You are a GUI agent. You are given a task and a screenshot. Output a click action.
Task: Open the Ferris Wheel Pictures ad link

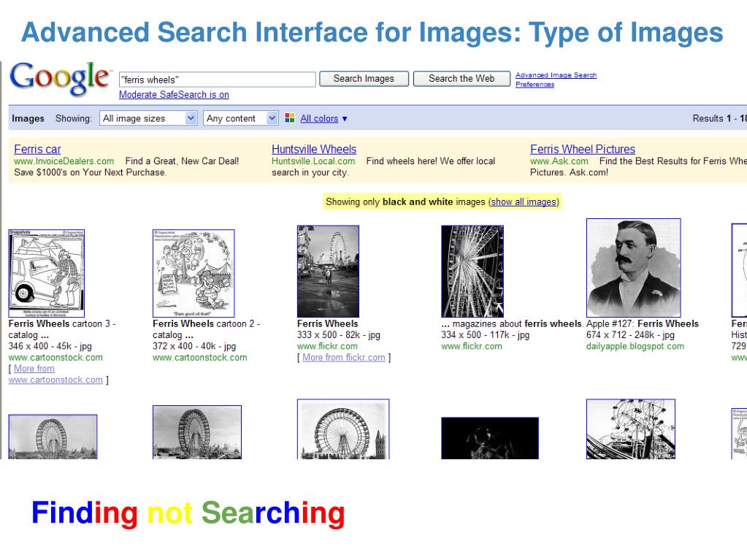point(583,149)
